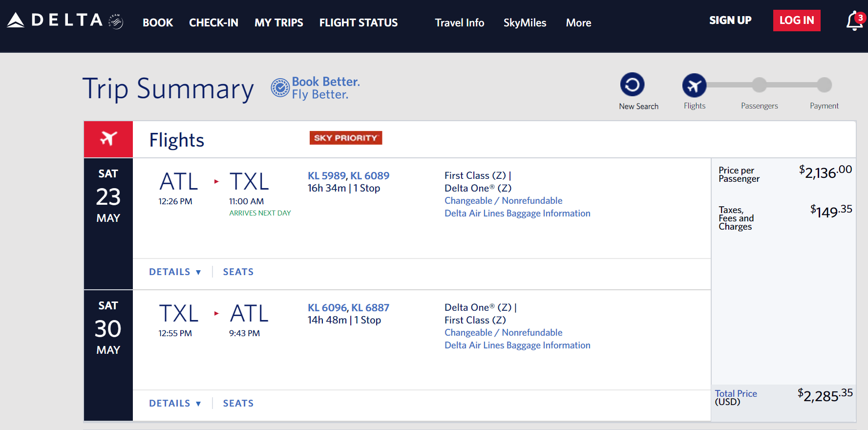Click the red Flights airplane tile
The height and width of the screenshot is (430, 868).
[108, 139]
